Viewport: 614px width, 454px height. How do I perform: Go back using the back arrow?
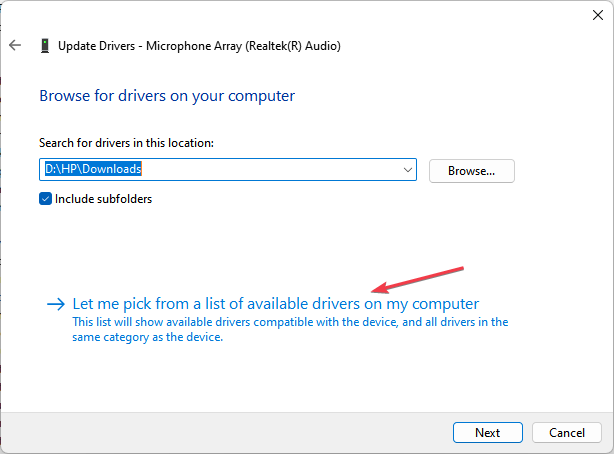[x=15, y=45]
